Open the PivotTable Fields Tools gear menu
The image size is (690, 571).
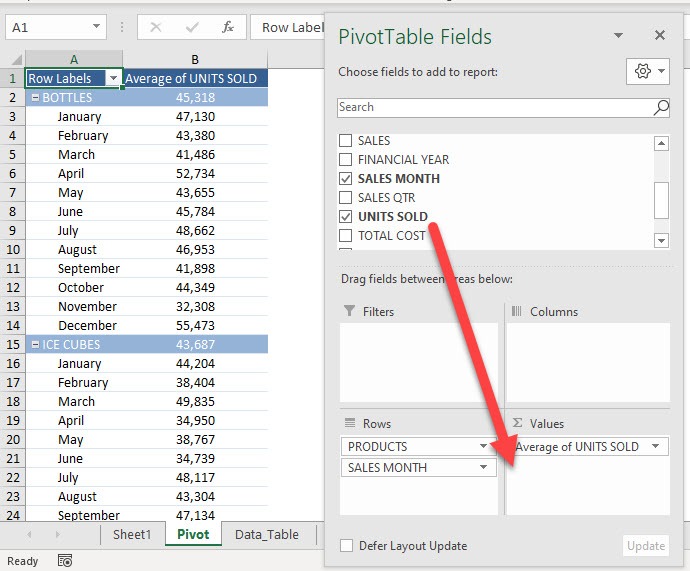point(648,71)
